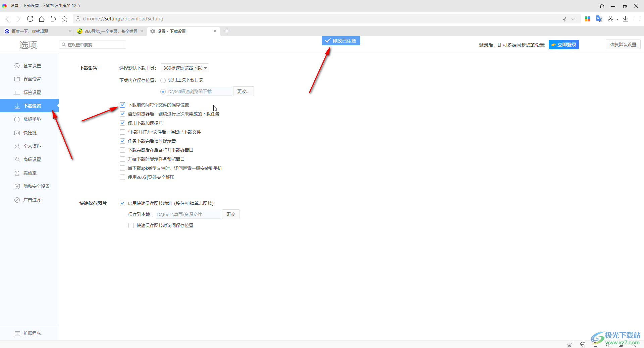The width and height of the screenshot is (644, 348).
Task: Open 界面设置 in the sidebar
Action: [x=29, y=79]
